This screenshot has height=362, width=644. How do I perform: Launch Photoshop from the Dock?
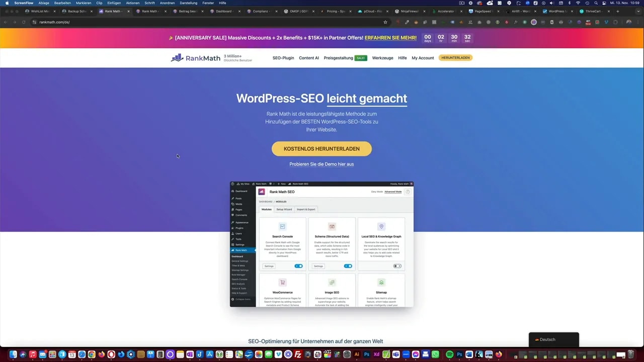click(366, 354)
